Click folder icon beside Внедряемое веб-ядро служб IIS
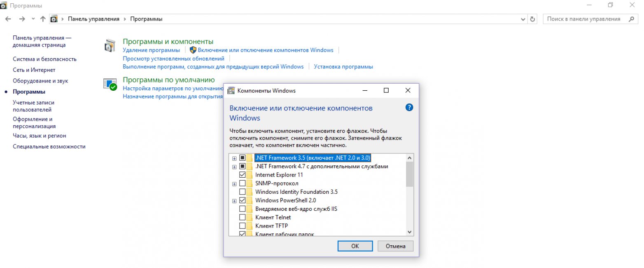 point(250,209)
